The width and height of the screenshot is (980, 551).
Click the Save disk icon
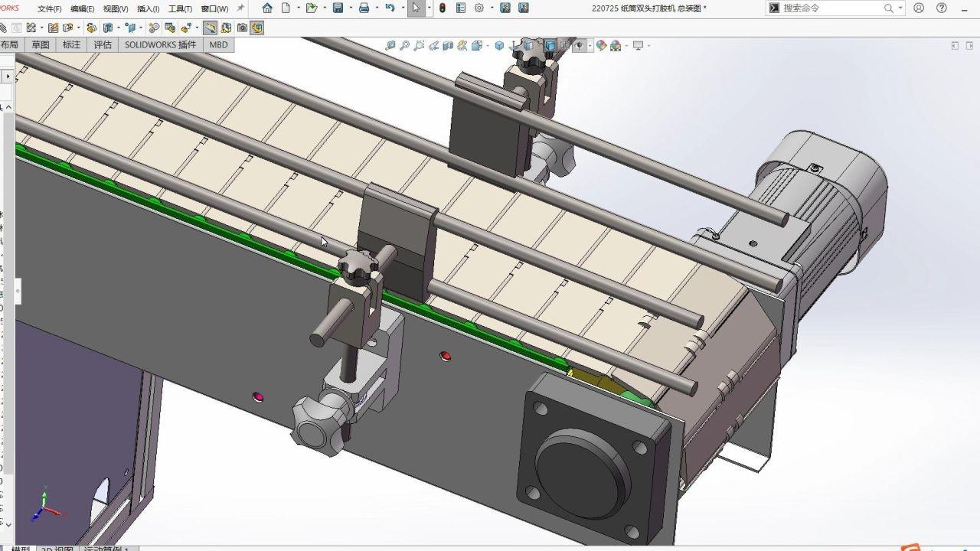pos(338,8)
